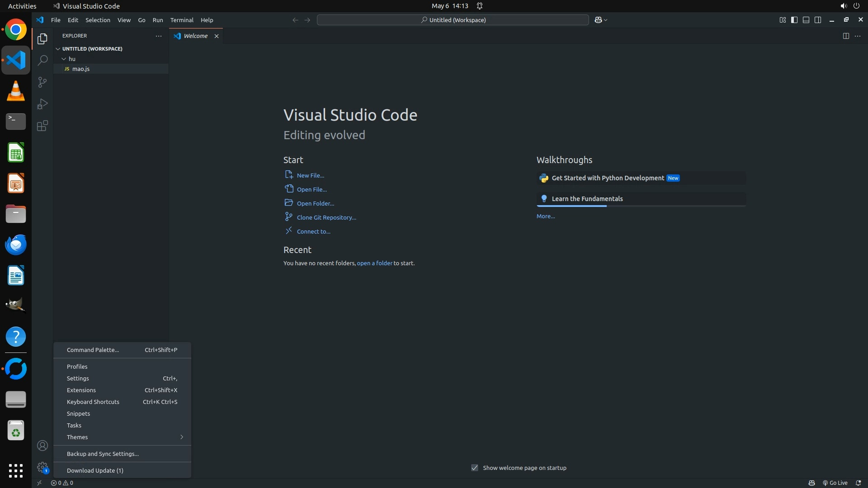
Task: Toggle the Primary Side Bar layout button
Action: pyautogui.click(x=794, y=20)
